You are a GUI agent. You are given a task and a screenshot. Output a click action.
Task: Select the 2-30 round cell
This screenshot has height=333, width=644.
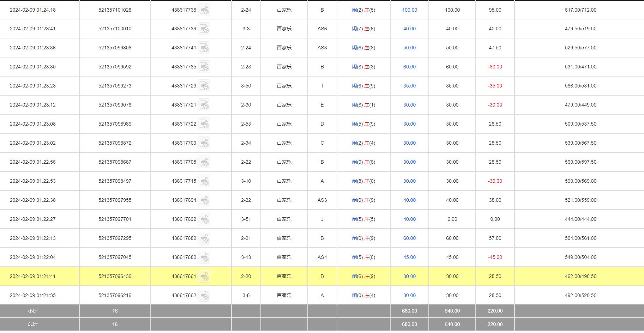pos(246,105)
